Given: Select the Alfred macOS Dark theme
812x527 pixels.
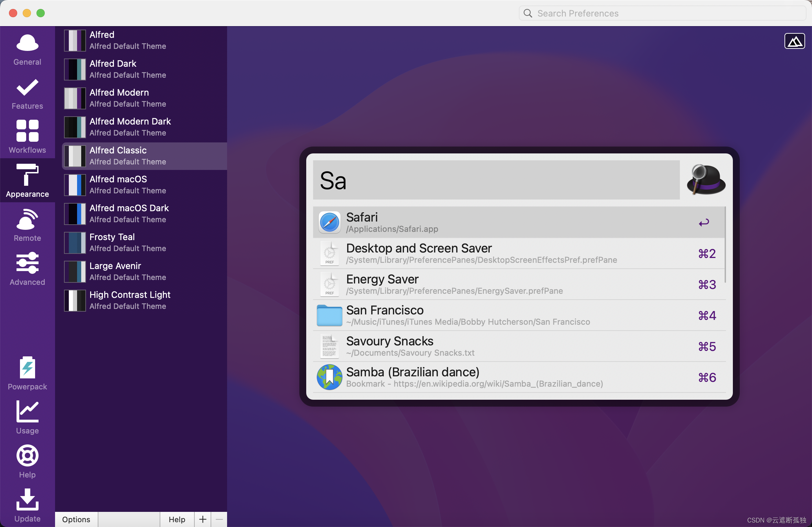Looking at the screenshot, I should click(145, 214).
